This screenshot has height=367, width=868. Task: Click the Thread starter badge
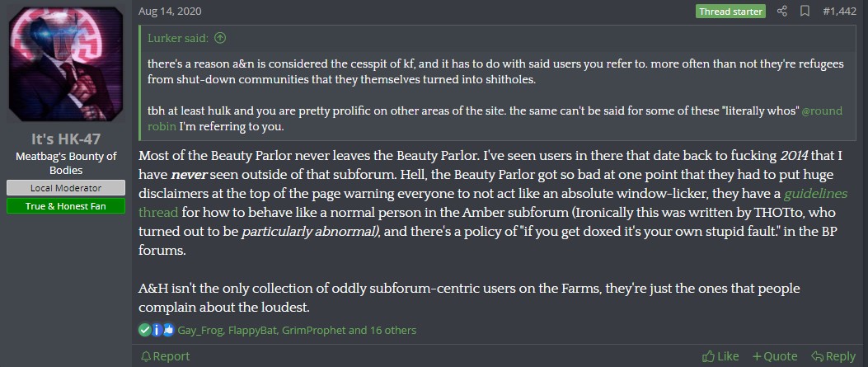pos(730,11)
